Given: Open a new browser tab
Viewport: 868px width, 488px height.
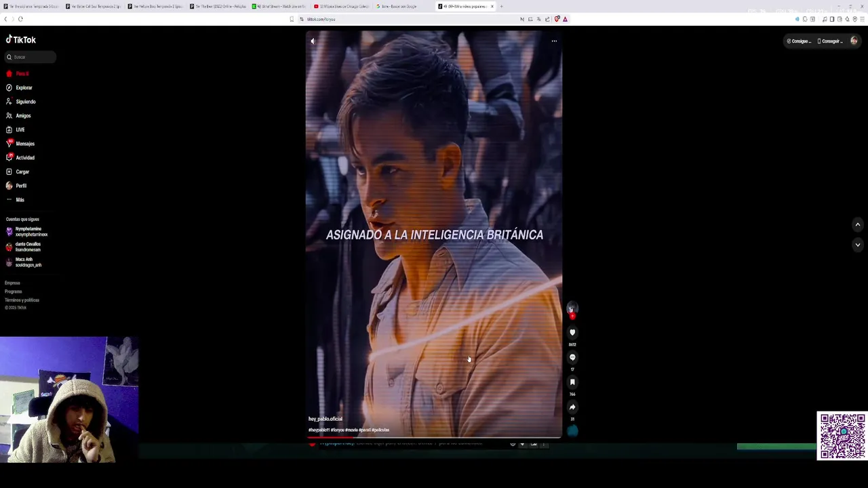Looking at the screenshot, I should coord(501,6).
